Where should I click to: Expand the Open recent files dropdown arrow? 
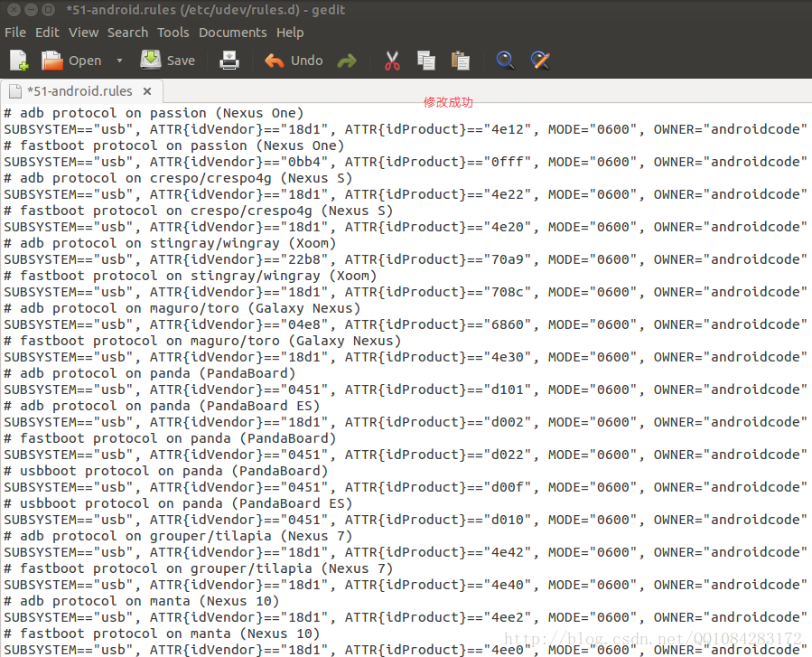pos(119,61)
